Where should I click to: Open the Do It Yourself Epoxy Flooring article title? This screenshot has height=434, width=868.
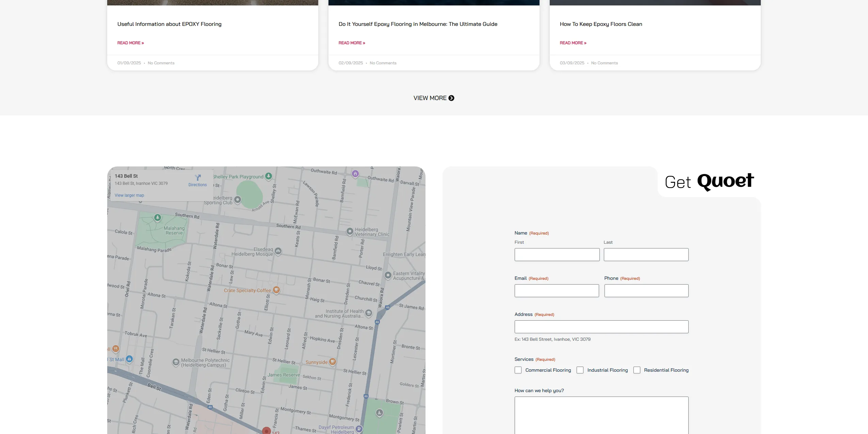tap(418, 24)
